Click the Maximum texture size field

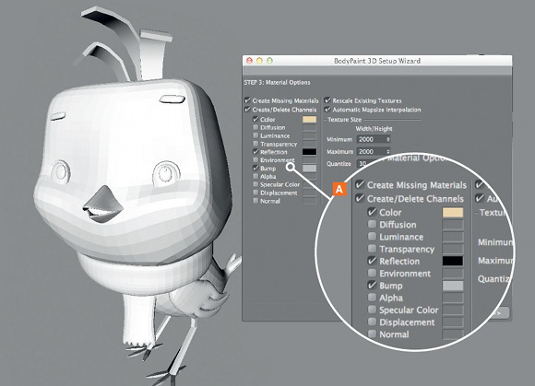click(373, 151)
